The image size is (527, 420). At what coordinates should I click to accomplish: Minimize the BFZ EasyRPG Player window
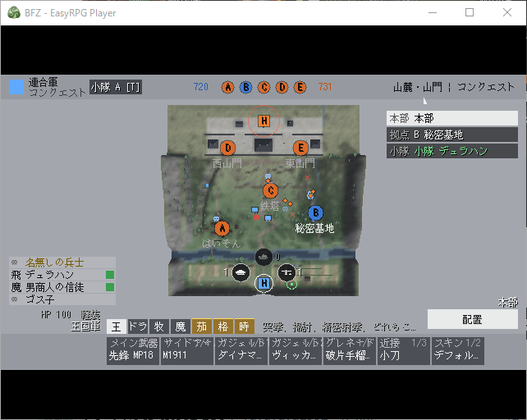point(433,13)
